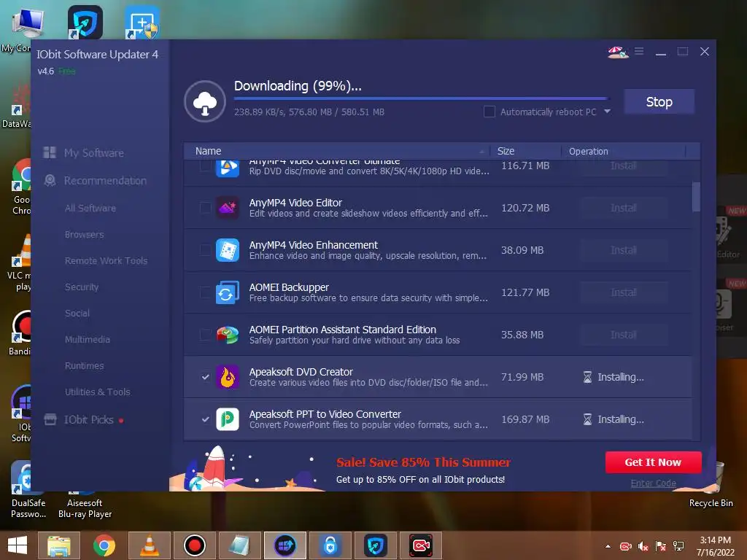Click the IObit Picks store icon
The width and height of the screenshot is (747, 560).
tap(50, 419)
